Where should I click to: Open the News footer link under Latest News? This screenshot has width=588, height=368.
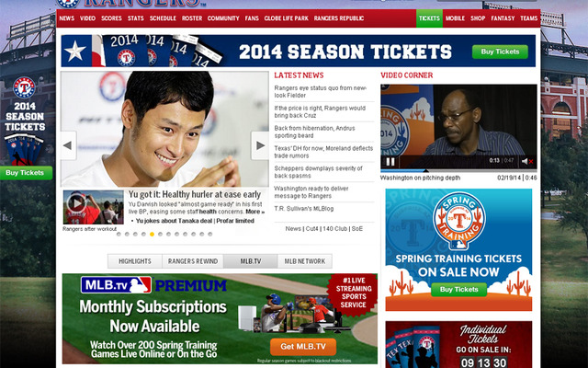[293, 229]
